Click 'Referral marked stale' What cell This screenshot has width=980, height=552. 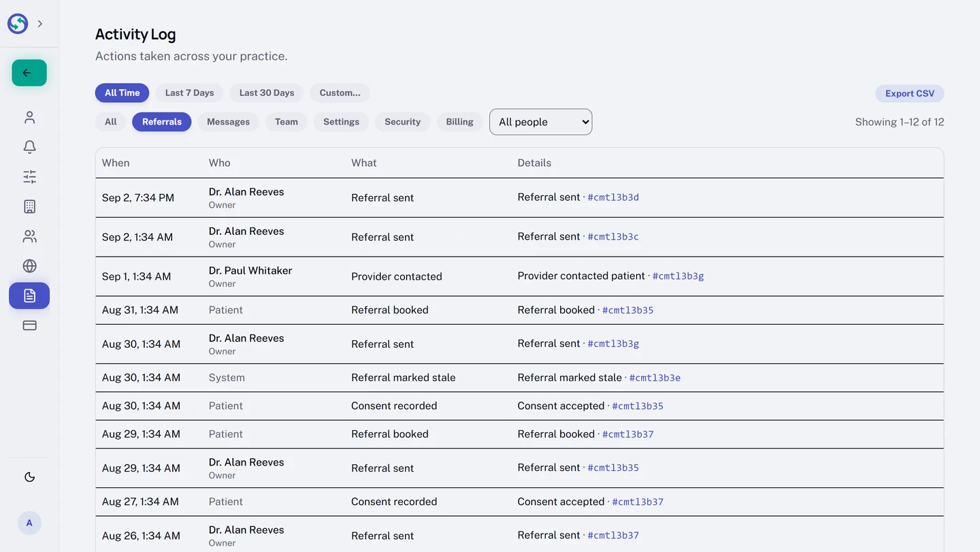404,378
